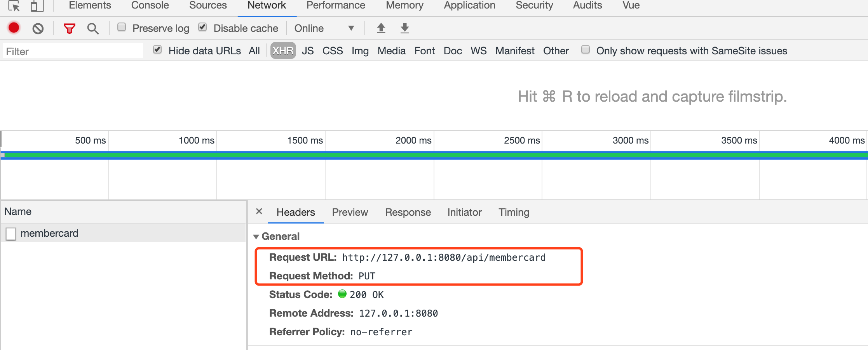
Task: Open network search with the magnifier icon
Action: coord(93,28)
